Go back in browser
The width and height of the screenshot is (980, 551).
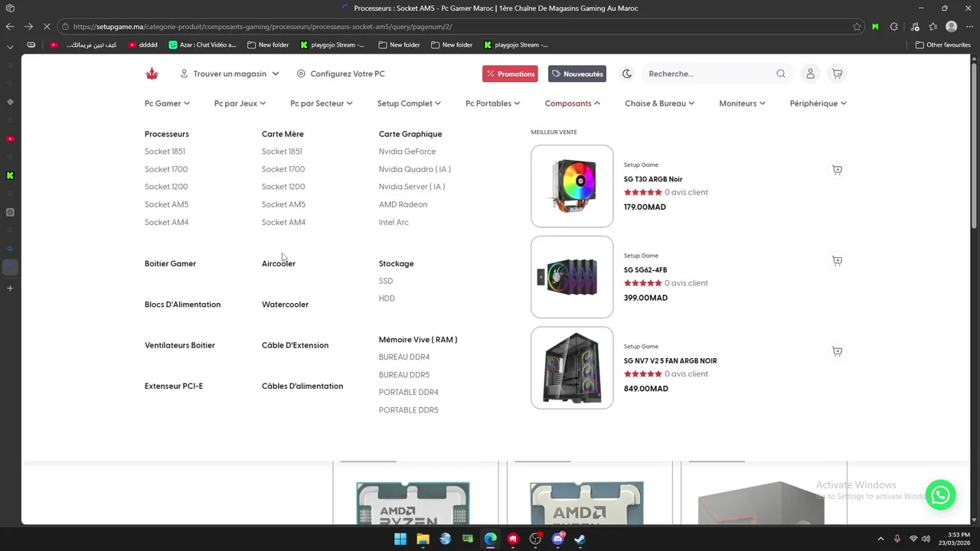click(10, 26)
